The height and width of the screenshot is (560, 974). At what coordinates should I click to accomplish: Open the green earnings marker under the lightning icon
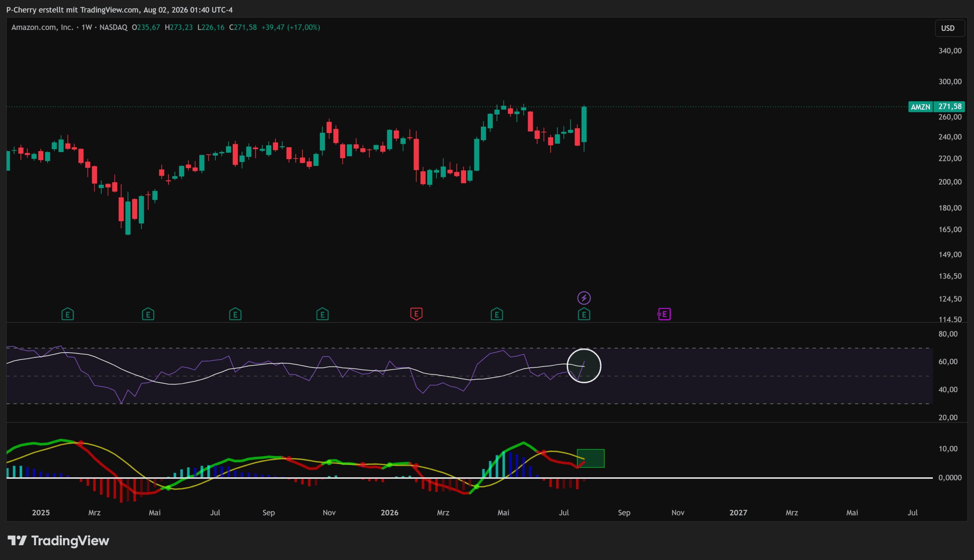(x=584, y=314)
